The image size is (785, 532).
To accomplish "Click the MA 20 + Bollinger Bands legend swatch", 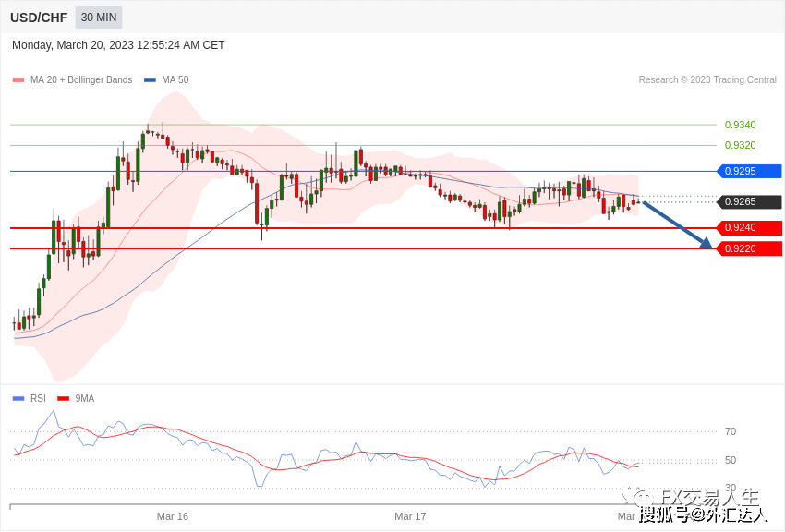I will pos(18,80).
